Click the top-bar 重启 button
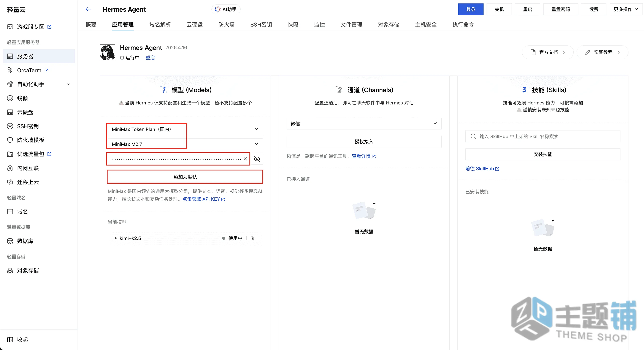 528,9
